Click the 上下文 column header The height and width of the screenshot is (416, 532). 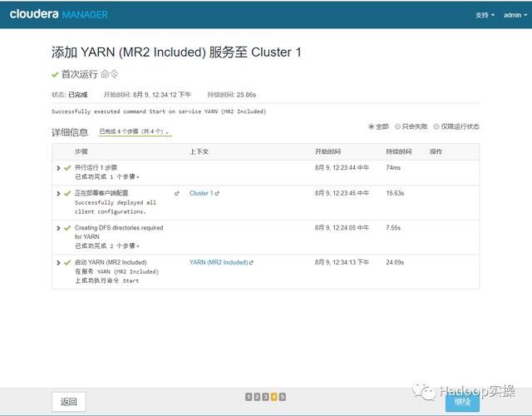coord(199,151)
